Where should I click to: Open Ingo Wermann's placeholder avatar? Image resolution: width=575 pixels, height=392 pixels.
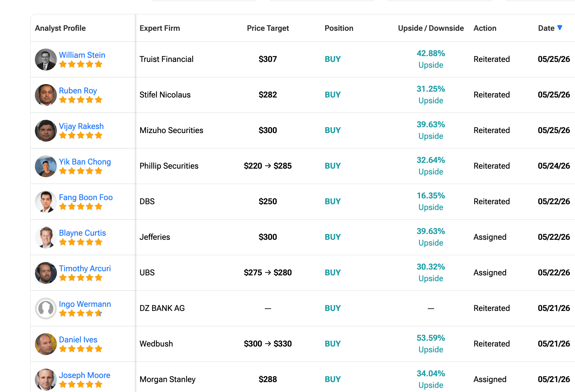(46, 309)
